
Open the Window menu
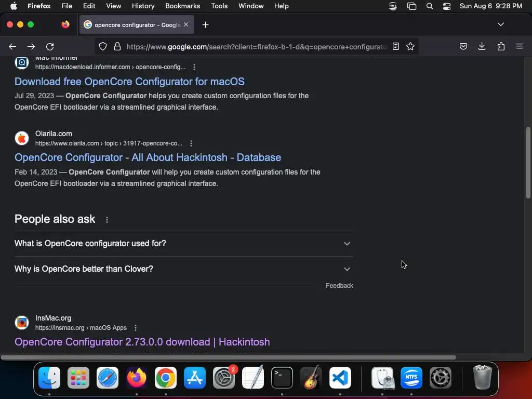coord(251,6)
